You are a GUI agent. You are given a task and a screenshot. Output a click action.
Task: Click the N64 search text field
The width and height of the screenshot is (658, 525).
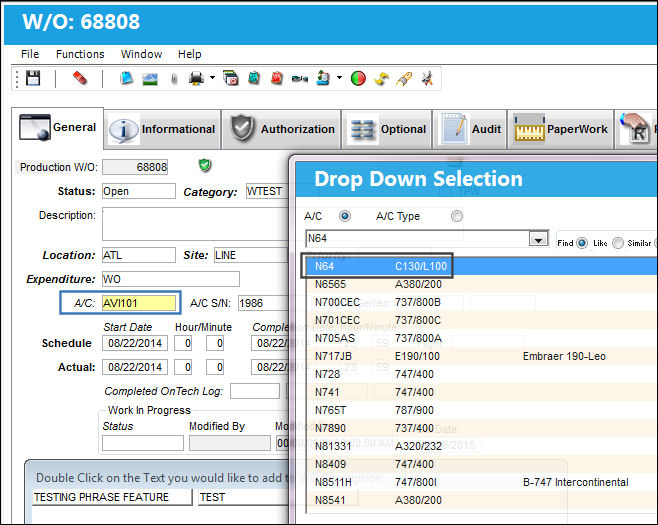tap(417, 239)
